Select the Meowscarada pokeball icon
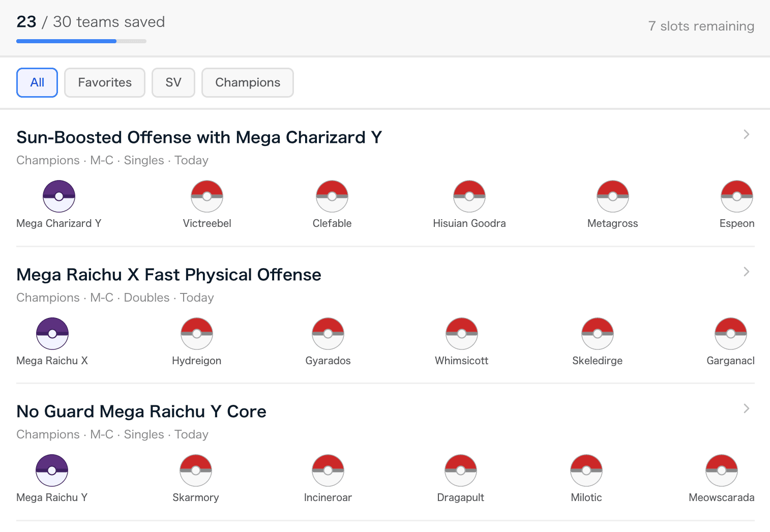The height and width of the screenshot is (532, 770). (x=722, y=470)
